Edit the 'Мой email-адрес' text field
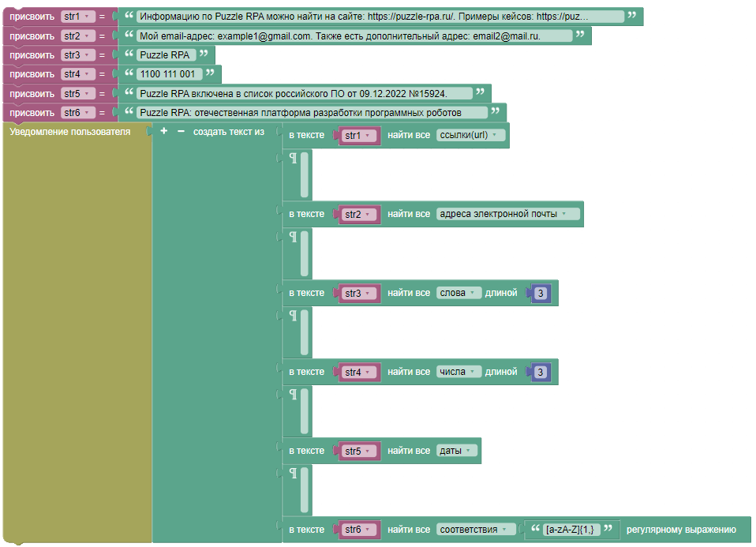 coord(354,36)
